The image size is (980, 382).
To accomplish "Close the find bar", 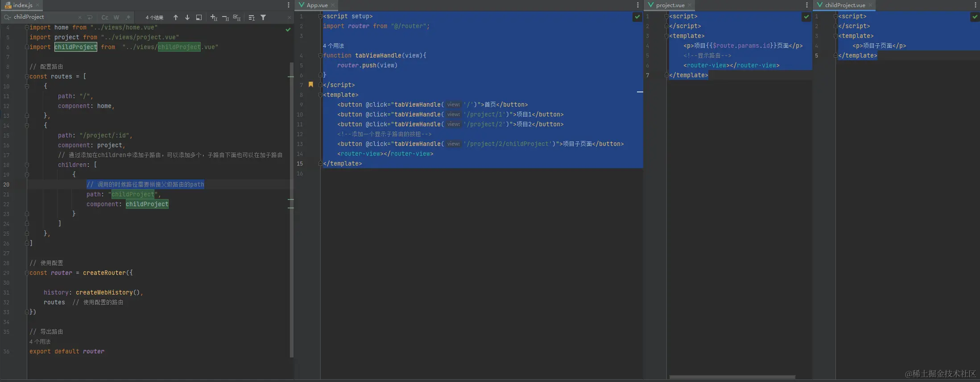I will [x=289, y=17].
